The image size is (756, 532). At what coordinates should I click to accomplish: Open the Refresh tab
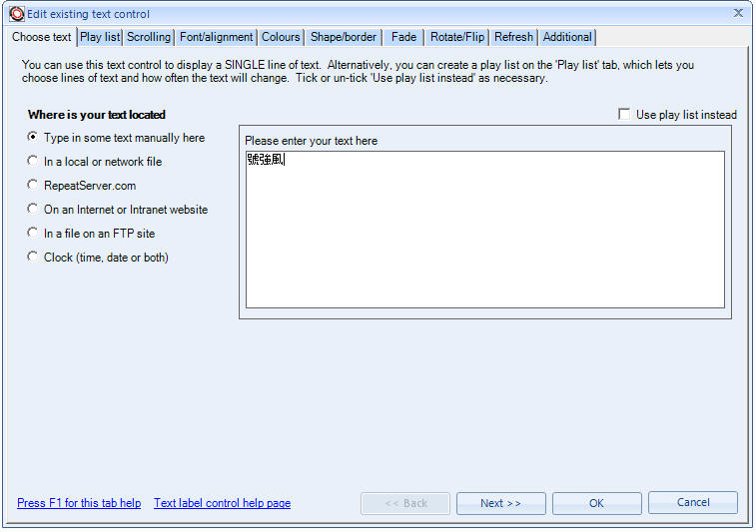(x=514, y=37)
